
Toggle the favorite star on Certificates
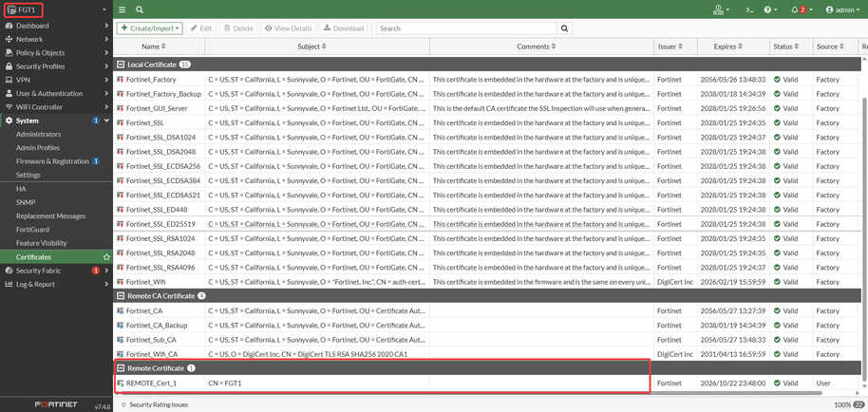(106, 257)
